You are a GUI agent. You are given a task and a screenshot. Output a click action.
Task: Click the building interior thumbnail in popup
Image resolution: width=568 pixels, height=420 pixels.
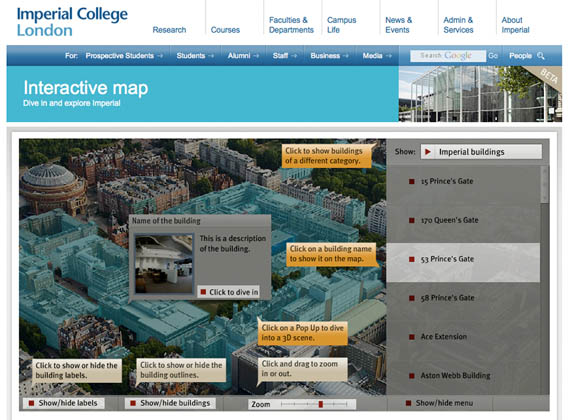click(164, 263)
